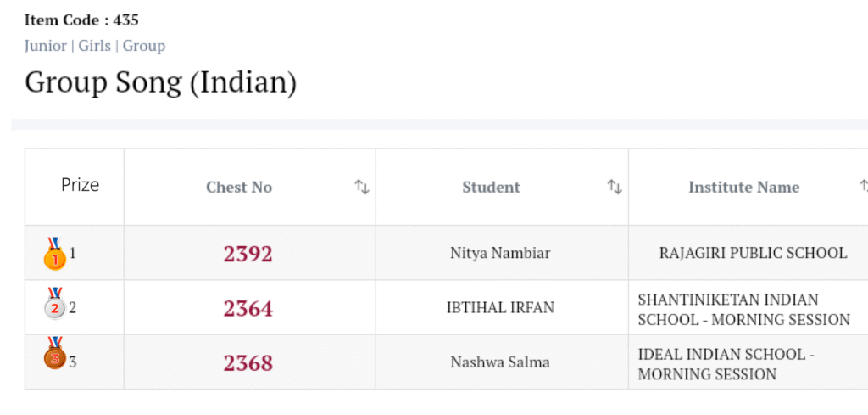Sort by Student arrows icon
This screenshot has height=415, width=868.
click(615, 188)
